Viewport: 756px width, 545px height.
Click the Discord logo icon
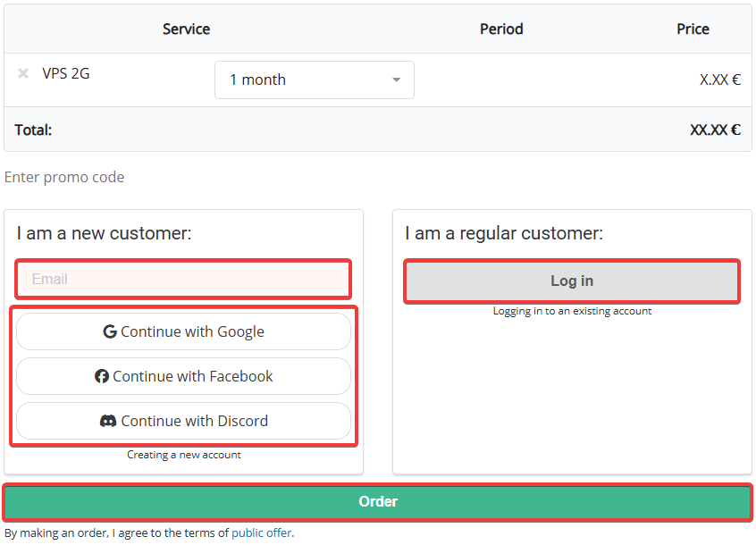[108, 421]
